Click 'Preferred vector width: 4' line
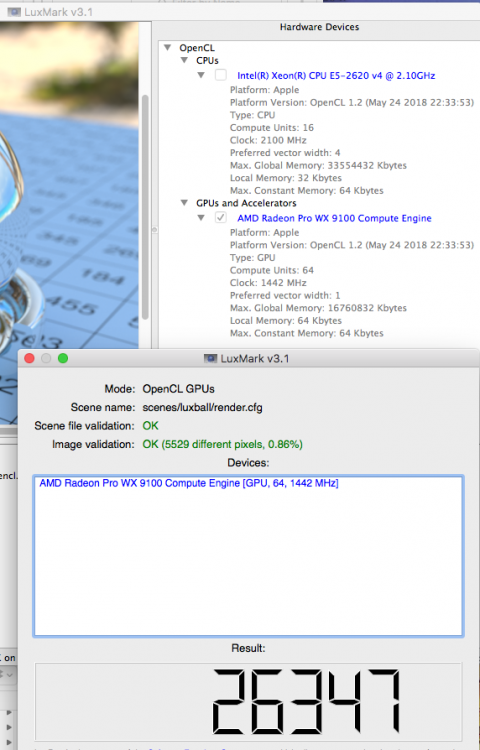The width and height of the screenshot is (480, 750). click(285, 153)
